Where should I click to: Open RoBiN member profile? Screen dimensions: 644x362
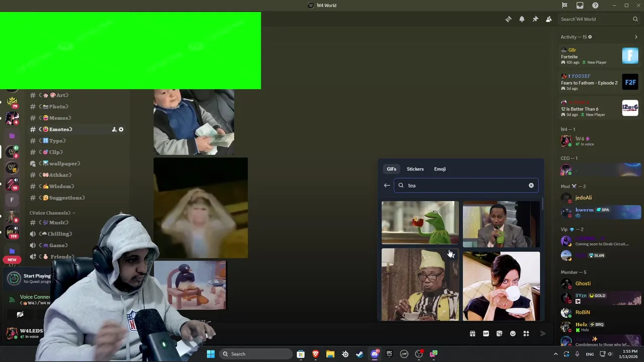pos(600,312)
